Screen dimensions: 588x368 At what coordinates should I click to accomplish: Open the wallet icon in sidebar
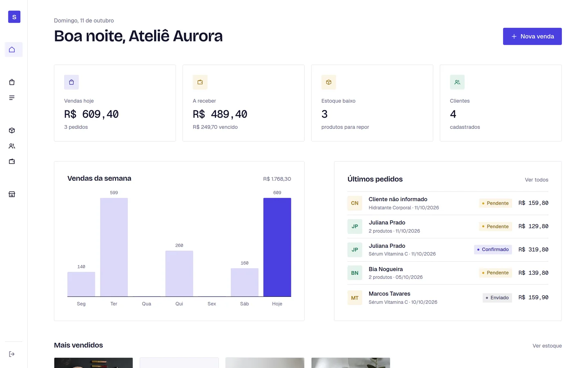coord(12,162)
